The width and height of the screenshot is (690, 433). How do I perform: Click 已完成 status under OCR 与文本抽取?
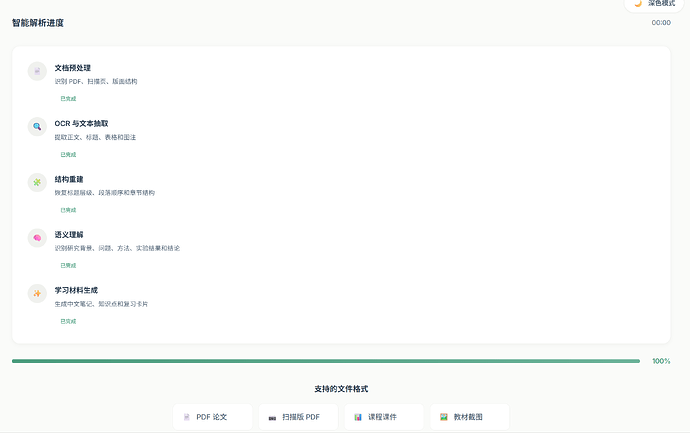68,154
